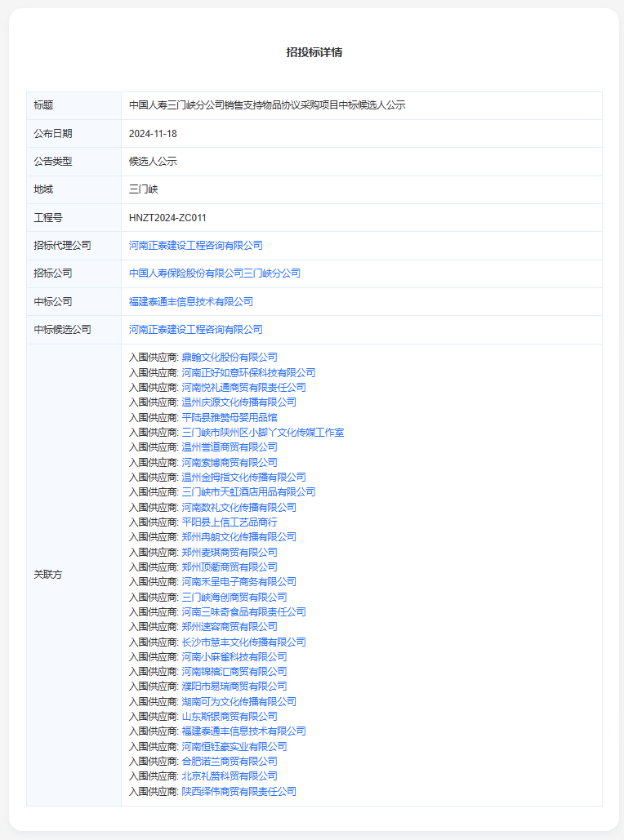Click 山东斯银商贸有限公司 link
Screen dimensions: 624x840
[229, 717]
